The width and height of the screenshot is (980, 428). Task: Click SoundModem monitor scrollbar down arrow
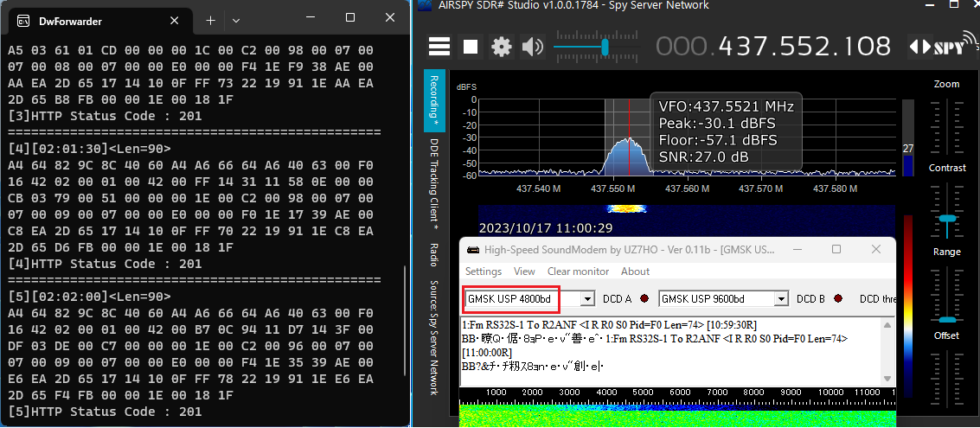click(887, 380)
